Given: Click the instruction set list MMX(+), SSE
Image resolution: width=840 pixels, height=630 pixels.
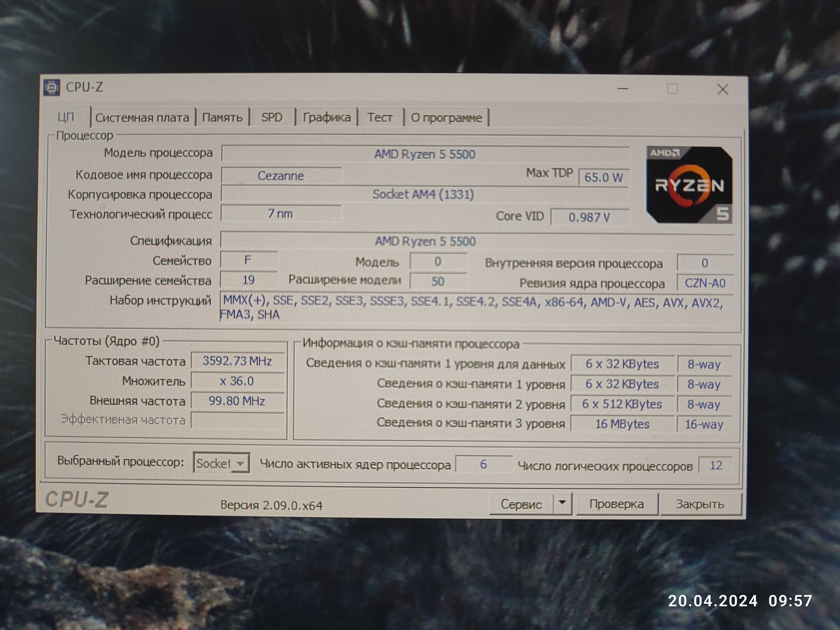Looking at the screenshot, I should [476, 308].
